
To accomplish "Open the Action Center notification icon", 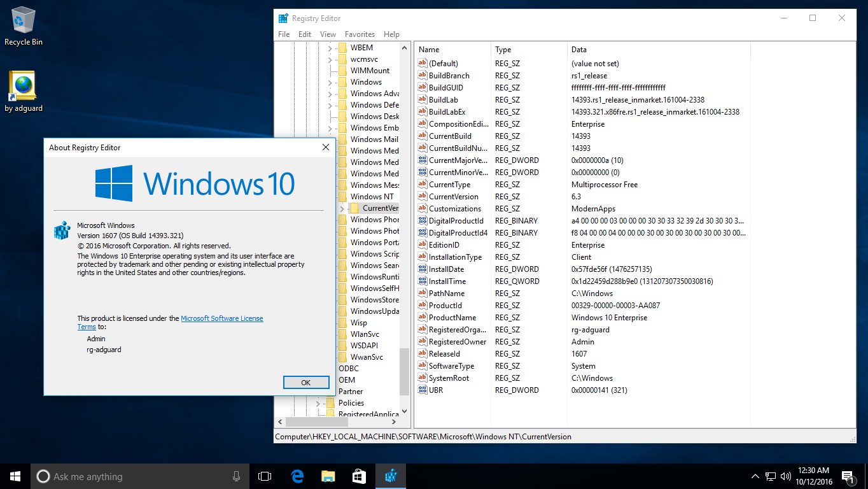I will (848, 476).
